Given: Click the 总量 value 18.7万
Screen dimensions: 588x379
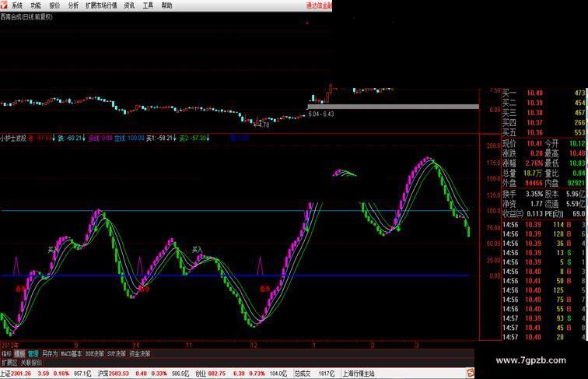Looking at the screenshot, I should (x=533, y=173).
